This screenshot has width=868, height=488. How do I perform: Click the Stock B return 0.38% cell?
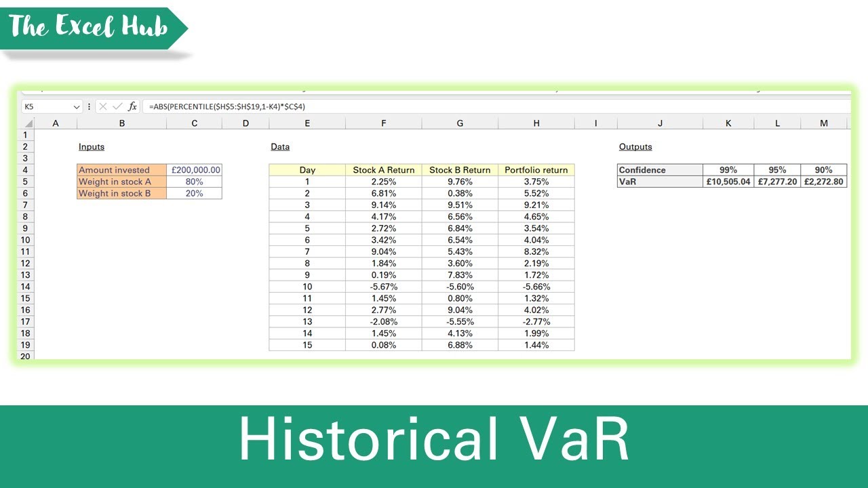(460, 193)
